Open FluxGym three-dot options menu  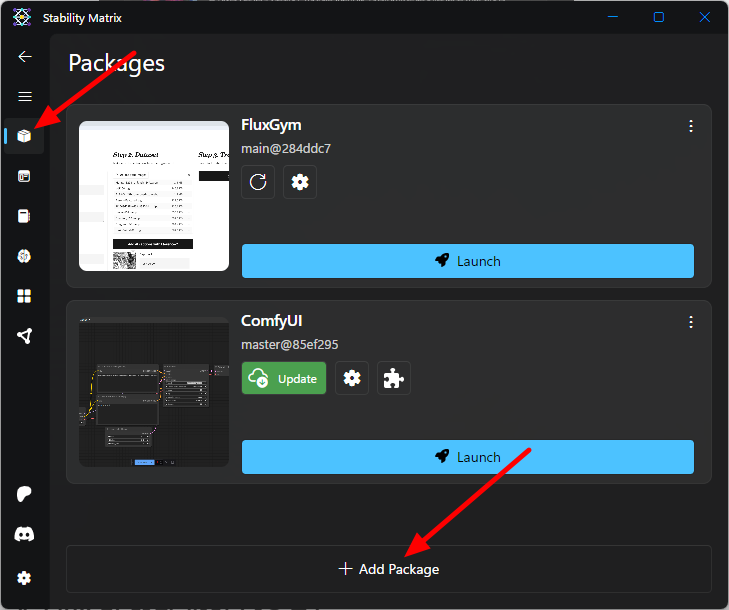coord(691,126)
